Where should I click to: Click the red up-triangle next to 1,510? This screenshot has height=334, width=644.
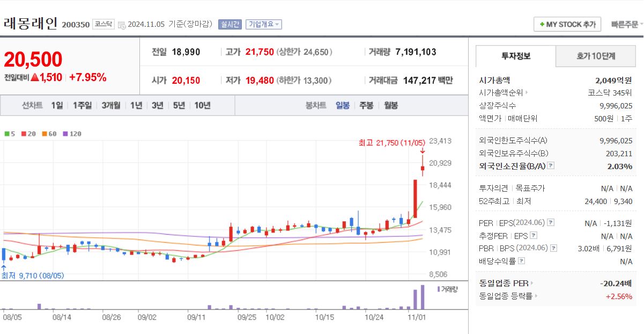coord(35,77)
